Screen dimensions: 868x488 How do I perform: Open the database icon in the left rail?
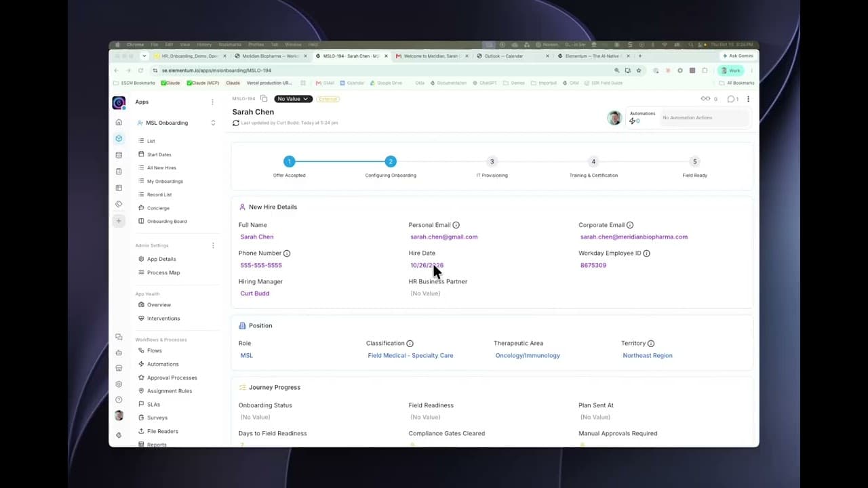(119, 155)
